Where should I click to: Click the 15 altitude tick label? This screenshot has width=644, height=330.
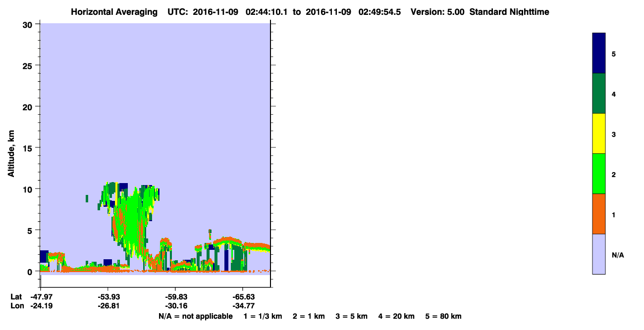tap(28, 148)
